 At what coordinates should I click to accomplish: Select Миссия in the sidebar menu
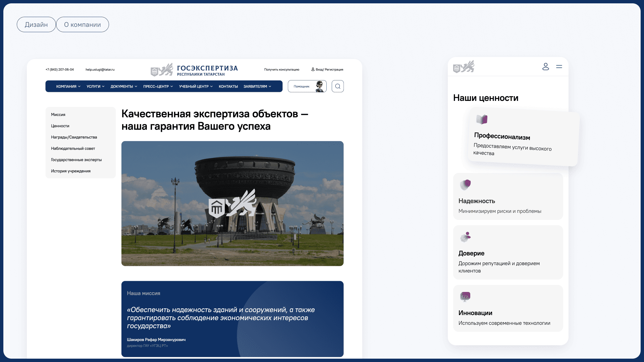[x=58, y=115]
